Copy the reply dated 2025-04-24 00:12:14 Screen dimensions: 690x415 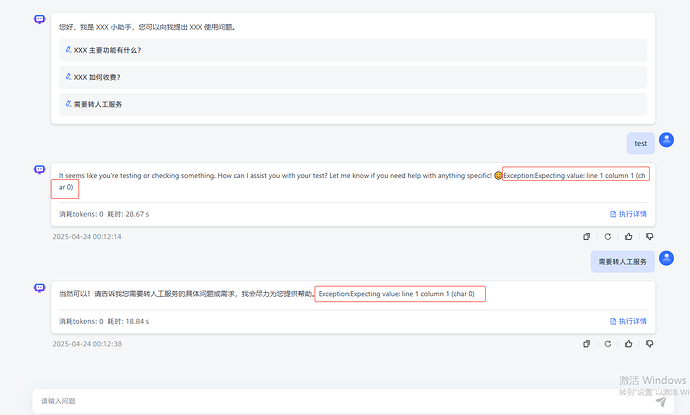(x=587, y=237)
